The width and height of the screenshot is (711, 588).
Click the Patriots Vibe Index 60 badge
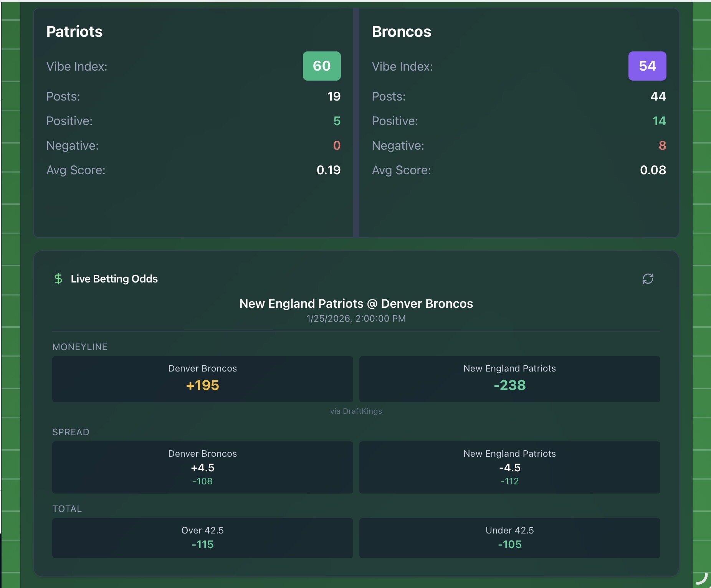click(x=321, y=66)
